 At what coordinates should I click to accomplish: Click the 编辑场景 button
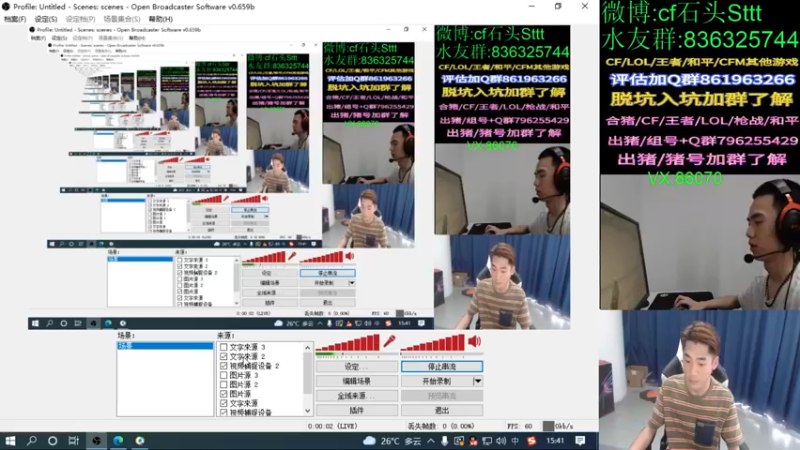coord(357,381)
